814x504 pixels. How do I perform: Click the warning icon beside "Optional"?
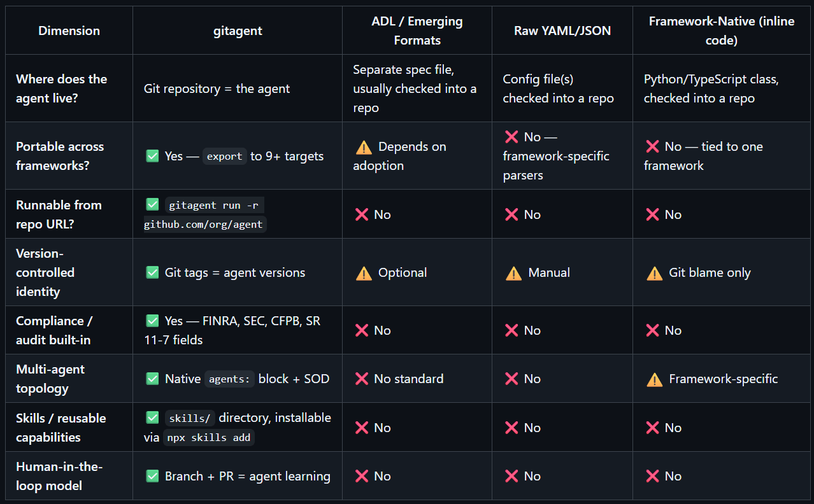click(364, 273)
